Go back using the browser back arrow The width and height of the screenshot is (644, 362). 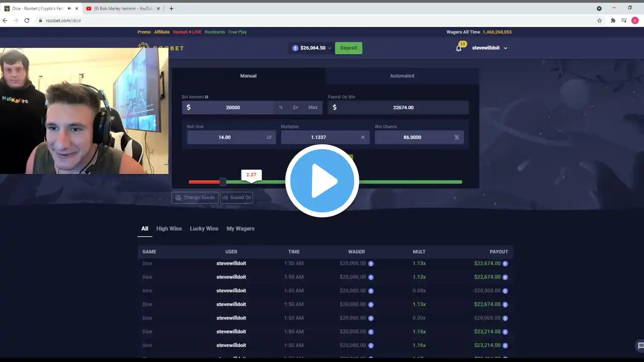pyautogui.click(x=5, y=21)
